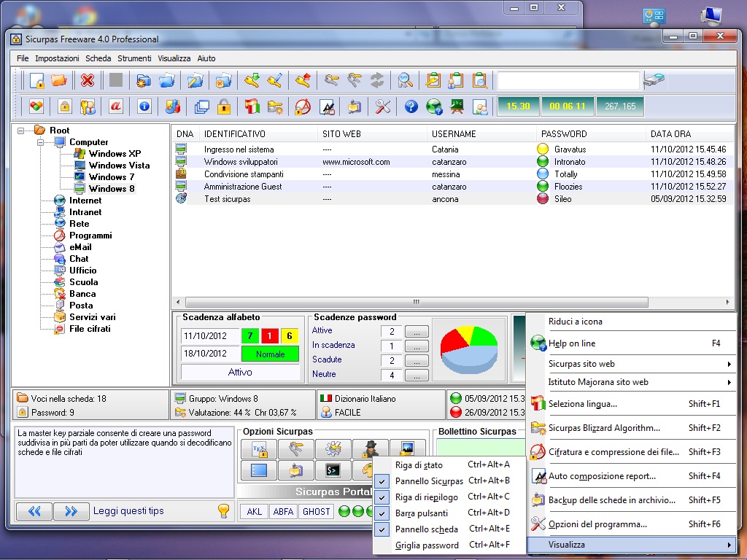Image resolution: width=747 pixels, height=560 pixels.
Task: Click the AKL button
Action: click(255, 511)
